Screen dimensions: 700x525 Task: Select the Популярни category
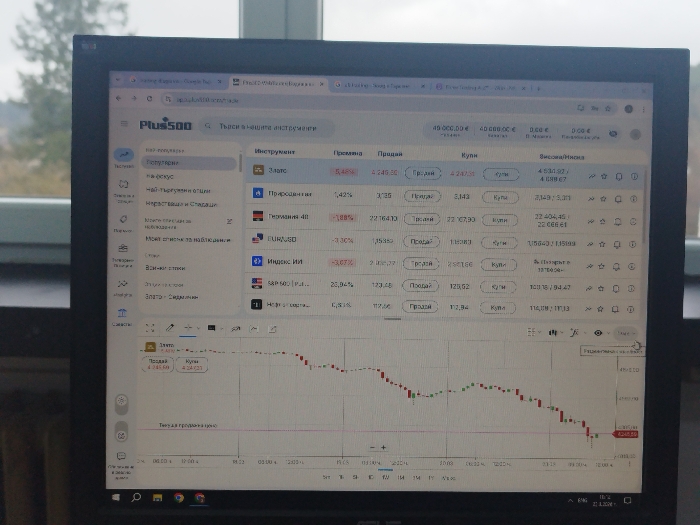(189, 163)
